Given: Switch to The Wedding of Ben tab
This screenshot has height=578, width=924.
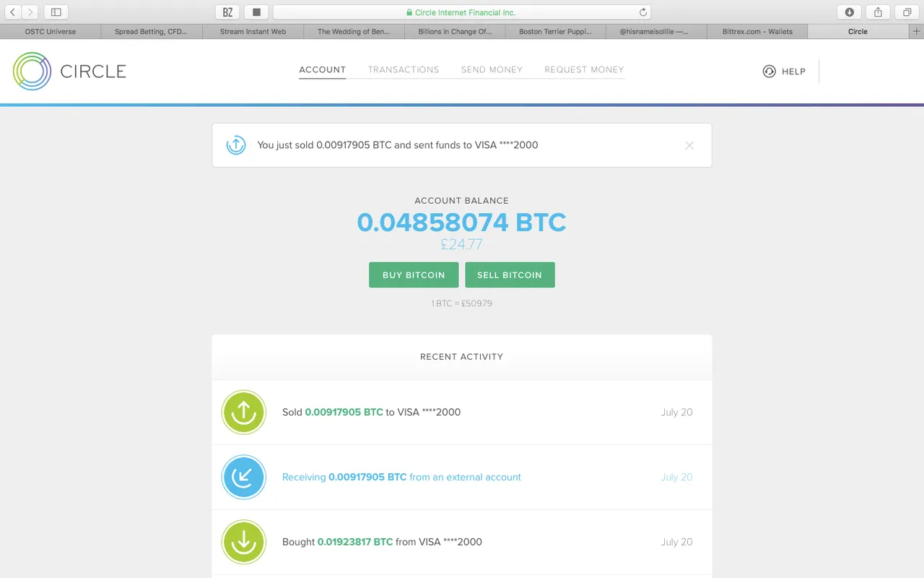Looking at the screenshot, I should coord(354,32).
